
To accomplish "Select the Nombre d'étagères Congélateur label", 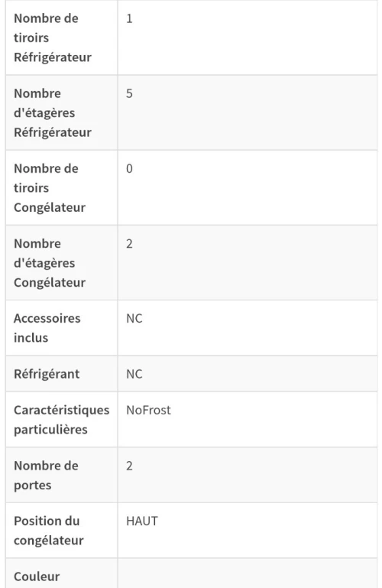I will point(50,263).
